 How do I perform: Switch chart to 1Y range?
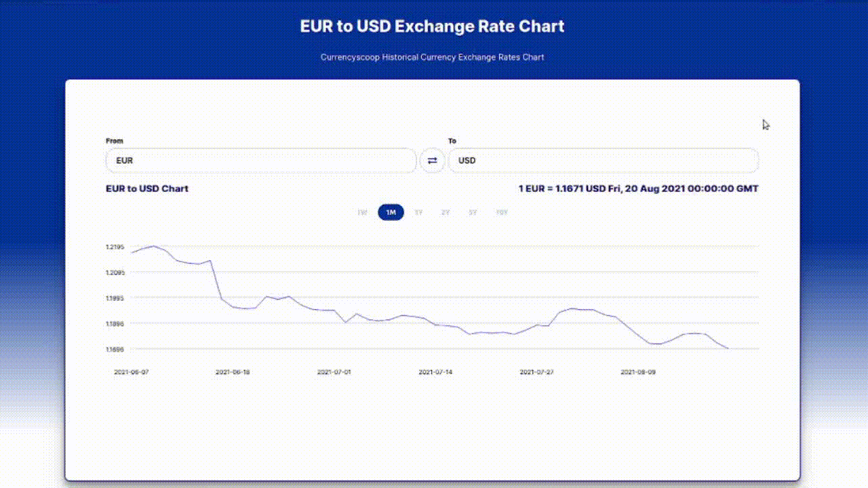[x=418, y=213]
